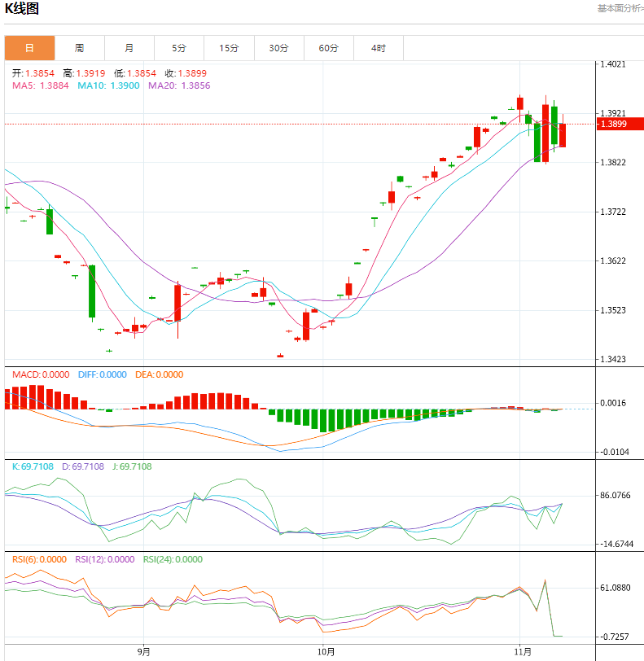Image resolution: width=644 pixels, height=661 pixels.
Task: Click the 低:1.3854 low price value
Action: coord(135,73)
